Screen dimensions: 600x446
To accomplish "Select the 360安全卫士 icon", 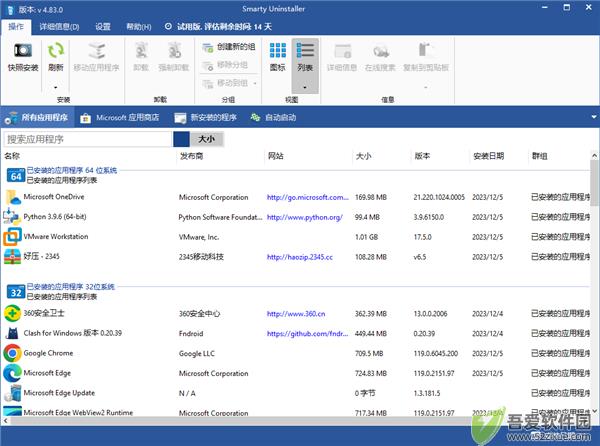I will pyautogui.click(x=12, y=314).
